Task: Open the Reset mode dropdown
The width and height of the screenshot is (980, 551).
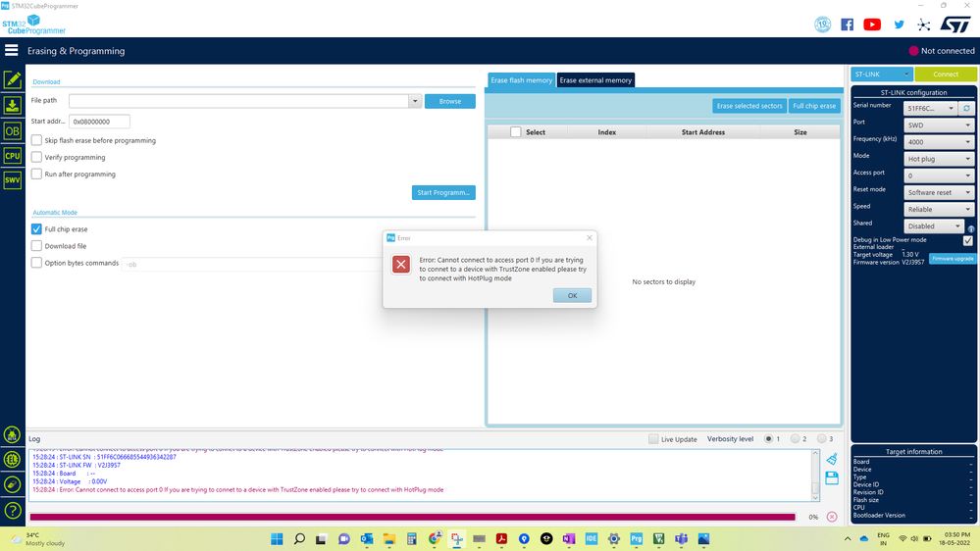Action: (x=940, y=192)
